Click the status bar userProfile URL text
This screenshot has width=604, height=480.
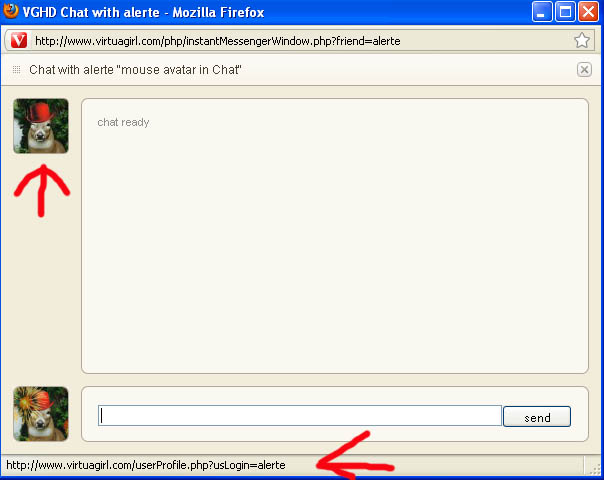146,465
